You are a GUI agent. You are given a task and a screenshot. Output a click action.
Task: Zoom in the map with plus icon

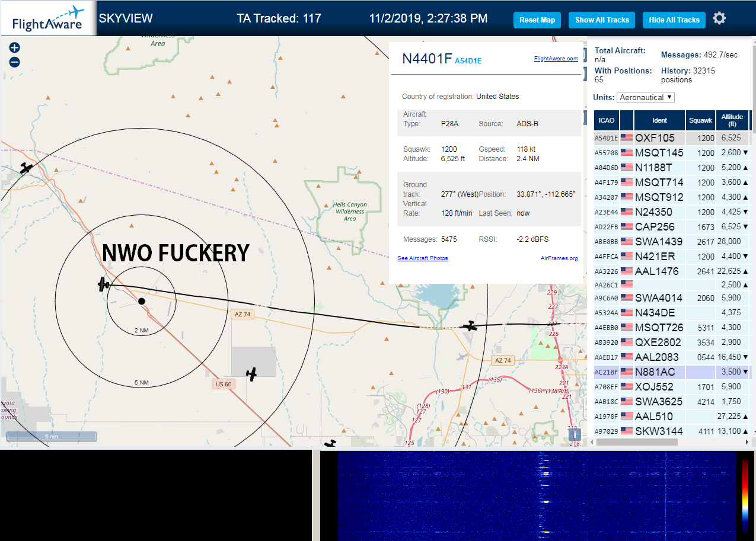tap(15, 47)
